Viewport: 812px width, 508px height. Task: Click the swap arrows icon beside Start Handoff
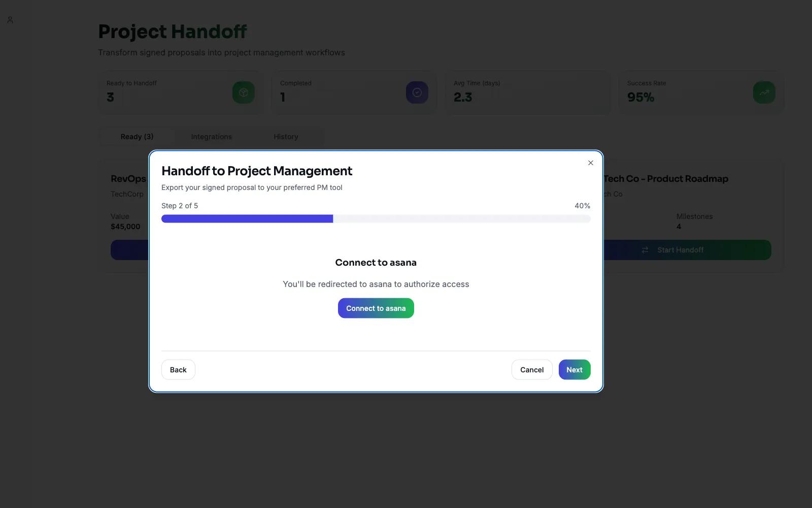coord(645,250)
